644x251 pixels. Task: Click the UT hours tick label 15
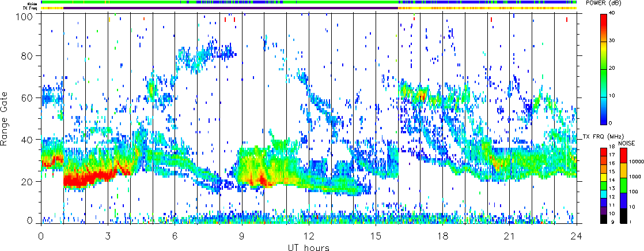376,236
